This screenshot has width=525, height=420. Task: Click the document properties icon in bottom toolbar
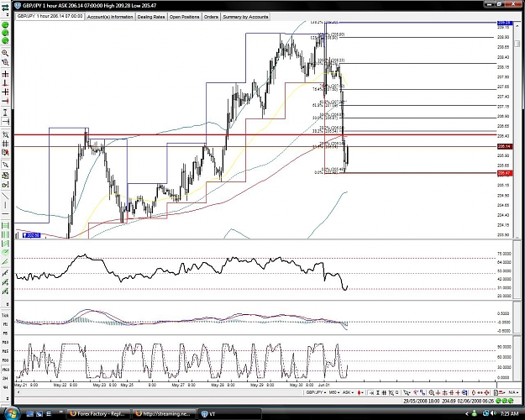(496, 392)
